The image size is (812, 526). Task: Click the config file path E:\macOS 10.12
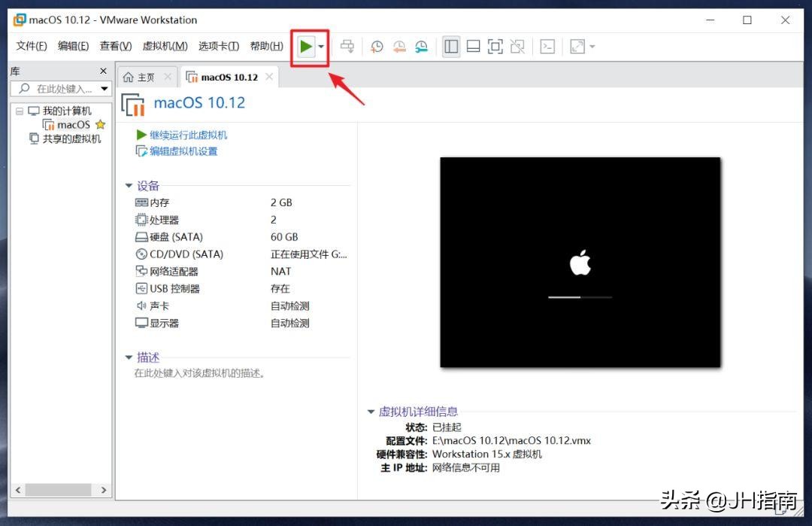[511, 440]
